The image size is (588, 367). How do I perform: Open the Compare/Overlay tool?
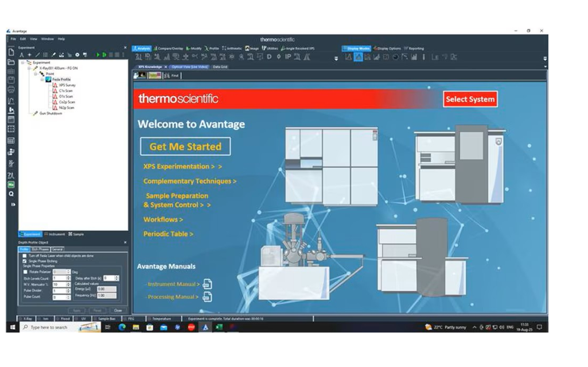pos(168,48)
